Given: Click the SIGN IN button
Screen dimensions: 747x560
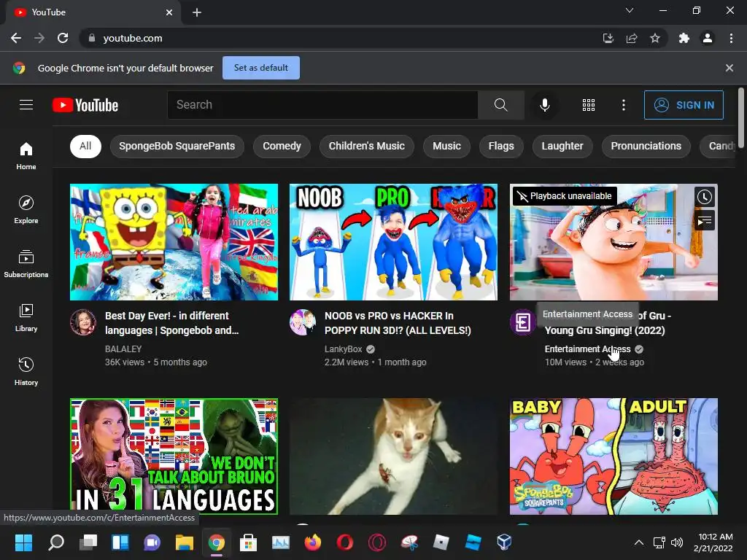Looking at the screenshot, I should (x=684, y=105).
